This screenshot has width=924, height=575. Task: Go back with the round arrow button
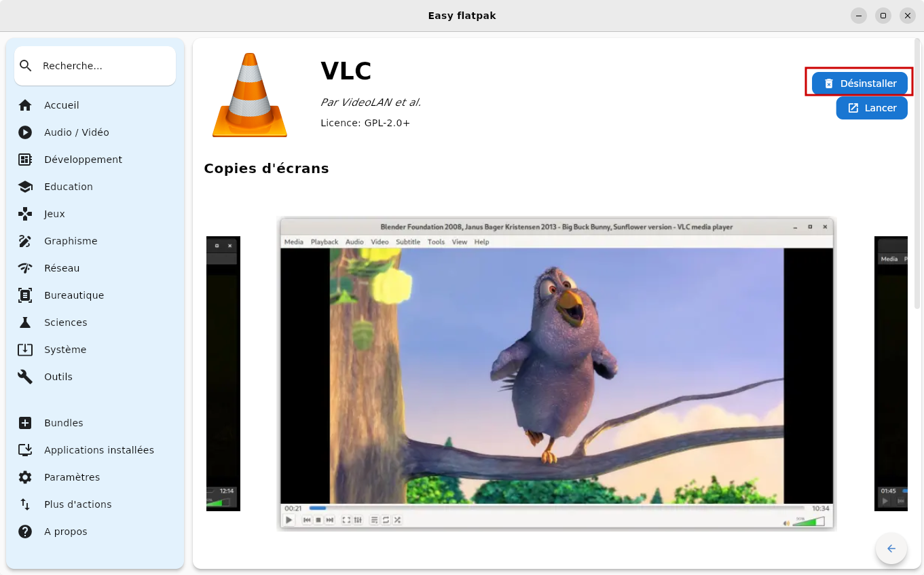pyautogui.click(x=891, y=549)
